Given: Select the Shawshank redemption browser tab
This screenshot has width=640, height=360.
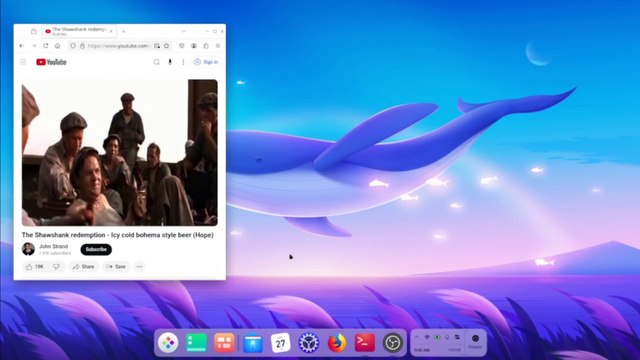Looking at the screenshot, I should (78, 31).
